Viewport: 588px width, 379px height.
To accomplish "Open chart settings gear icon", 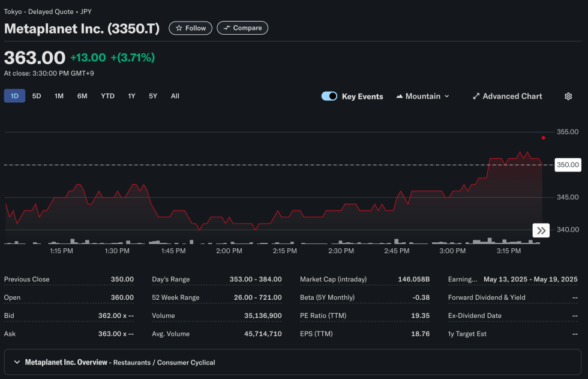I will [x=568, y=97].
